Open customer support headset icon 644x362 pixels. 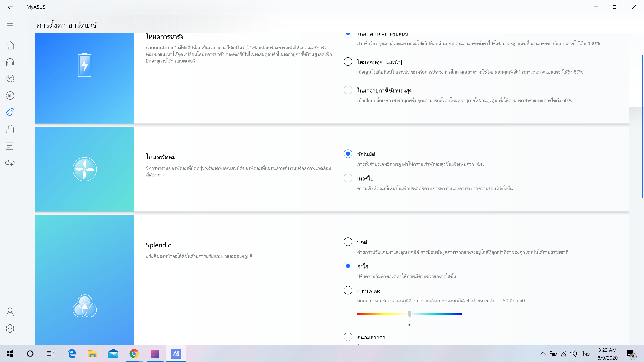(10, 62)
